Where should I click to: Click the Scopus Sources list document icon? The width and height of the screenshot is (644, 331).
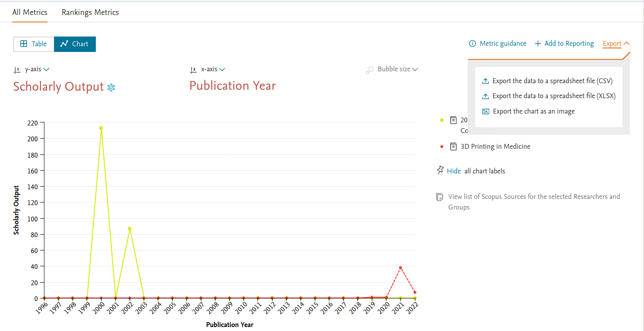point(440,197)
